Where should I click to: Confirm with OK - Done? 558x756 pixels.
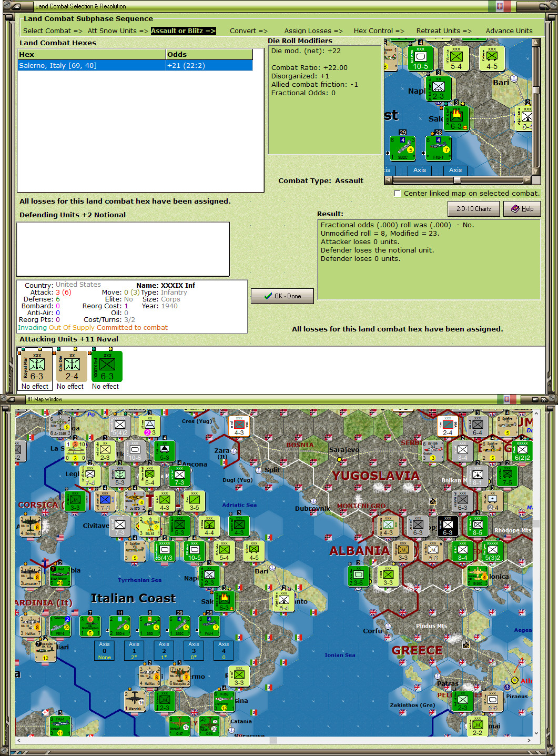click(x=282, y=296)
